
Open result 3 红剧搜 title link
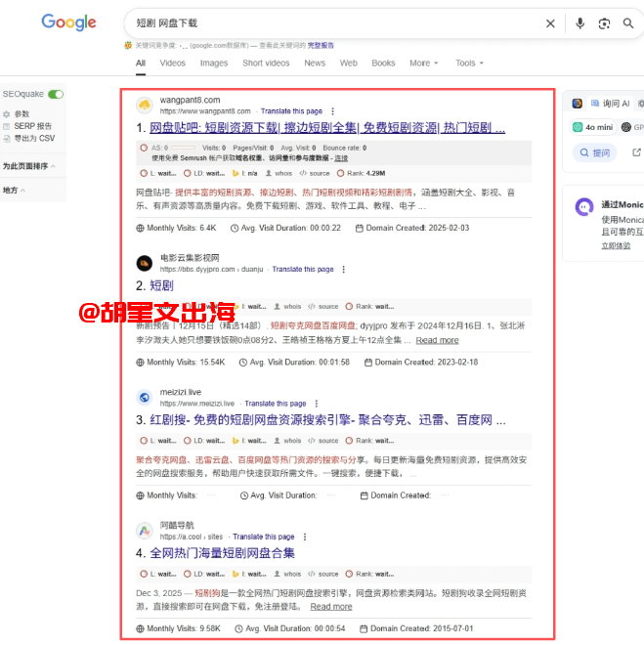[x=327, y=420]
